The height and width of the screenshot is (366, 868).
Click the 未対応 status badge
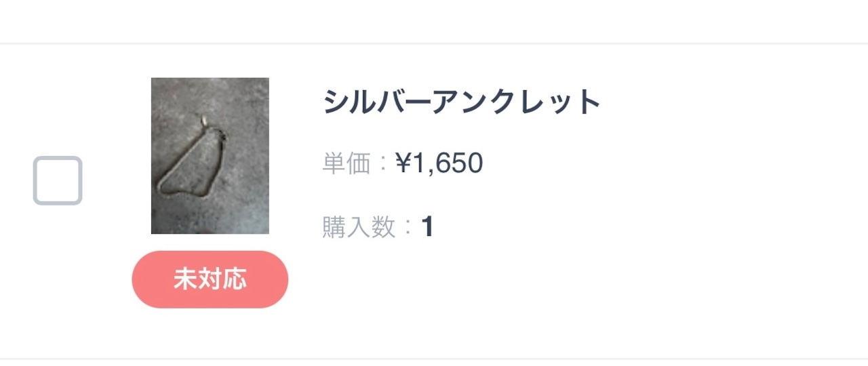210,279
